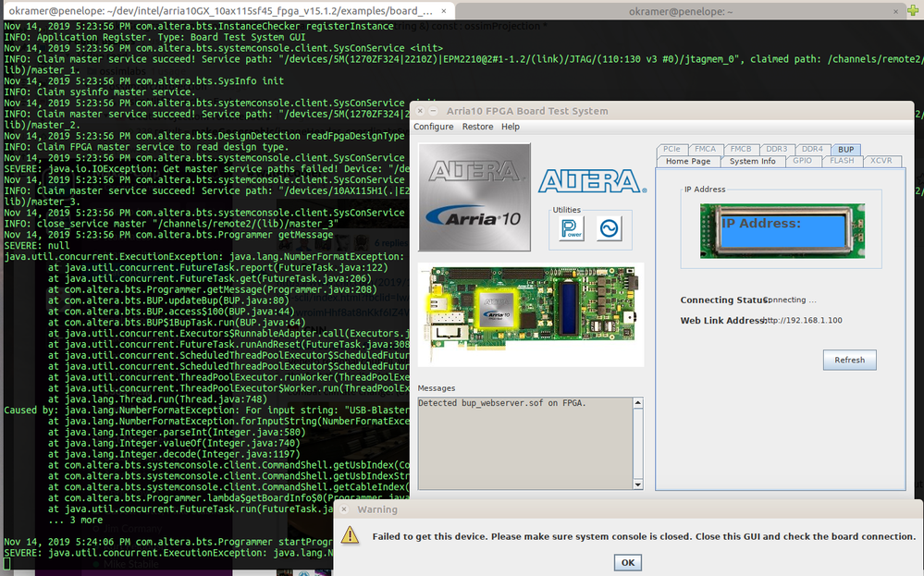This screenshot has width=924, height=576.
Task: Open the Help menu
Action: [511, 127]
